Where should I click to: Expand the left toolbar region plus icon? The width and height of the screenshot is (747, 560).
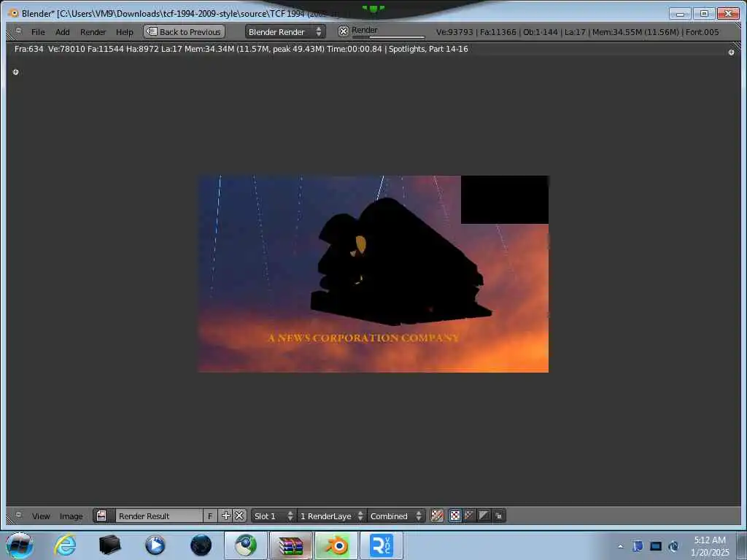(16, 72)
